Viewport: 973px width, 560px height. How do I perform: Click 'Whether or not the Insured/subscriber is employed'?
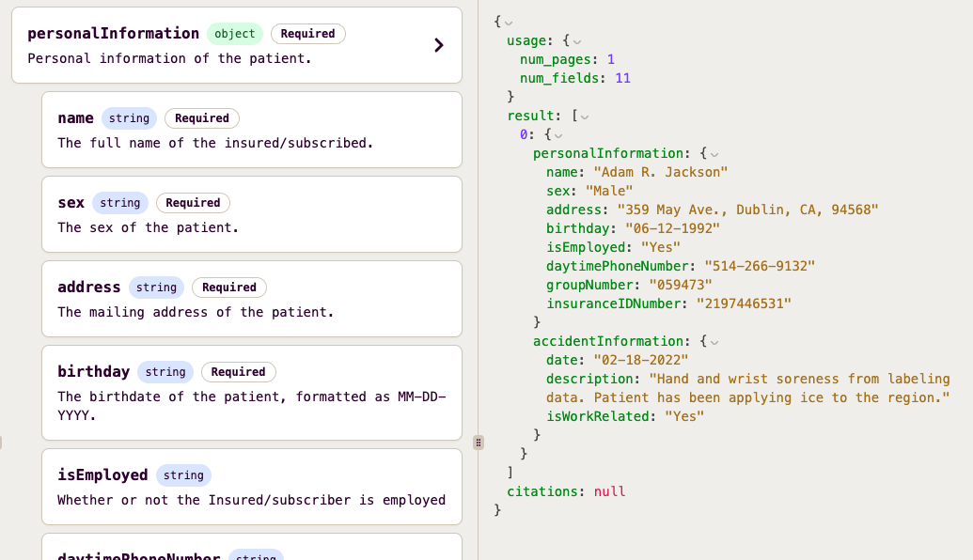tap(251, 500)
